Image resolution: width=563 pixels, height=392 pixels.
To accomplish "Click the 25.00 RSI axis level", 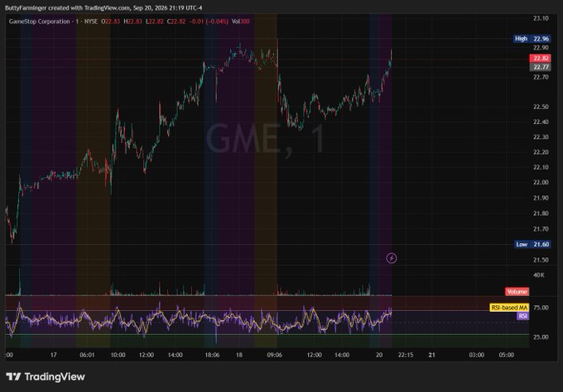I will pos(541,337).
